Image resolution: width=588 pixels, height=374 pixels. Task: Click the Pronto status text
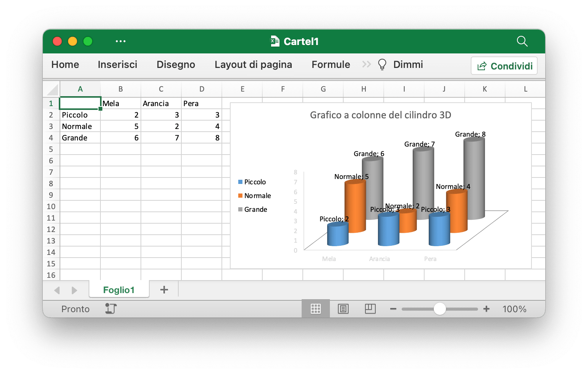click(x=75, y=309)
